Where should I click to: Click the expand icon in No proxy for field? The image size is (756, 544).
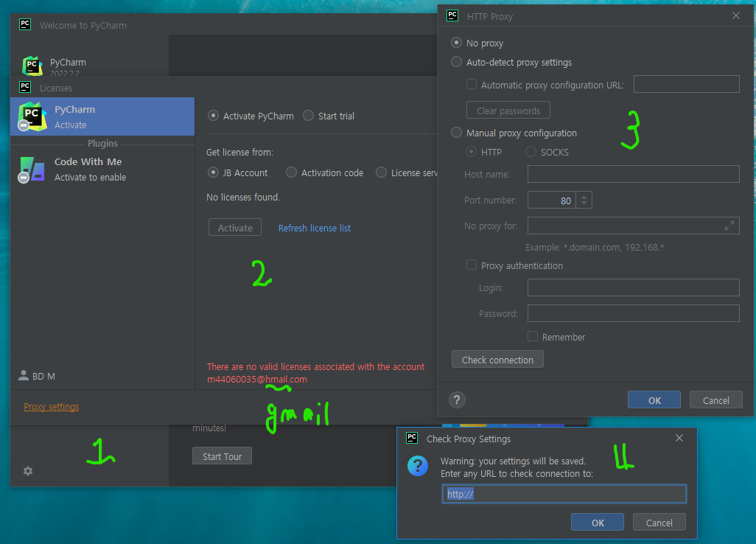click(729, 226)
